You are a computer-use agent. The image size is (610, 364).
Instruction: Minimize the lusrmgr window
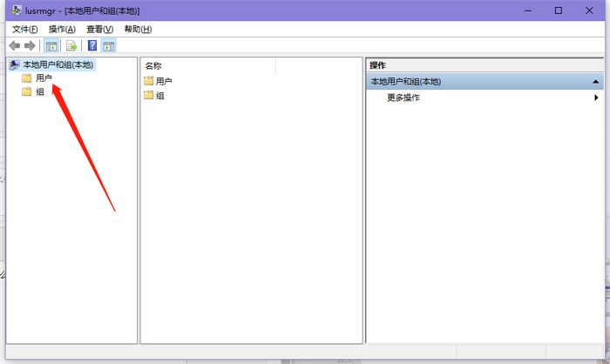point(528,10)
